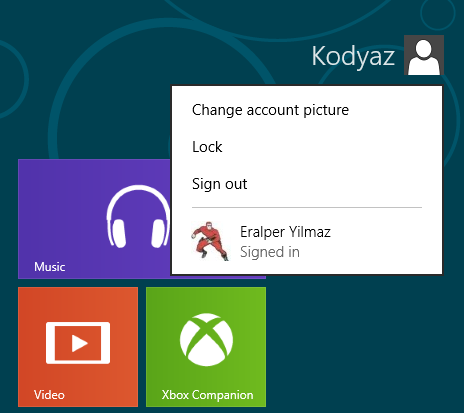Switch to Eralper Yilmaz account entry
The image size is (464, 413).
tap(307, 241)
